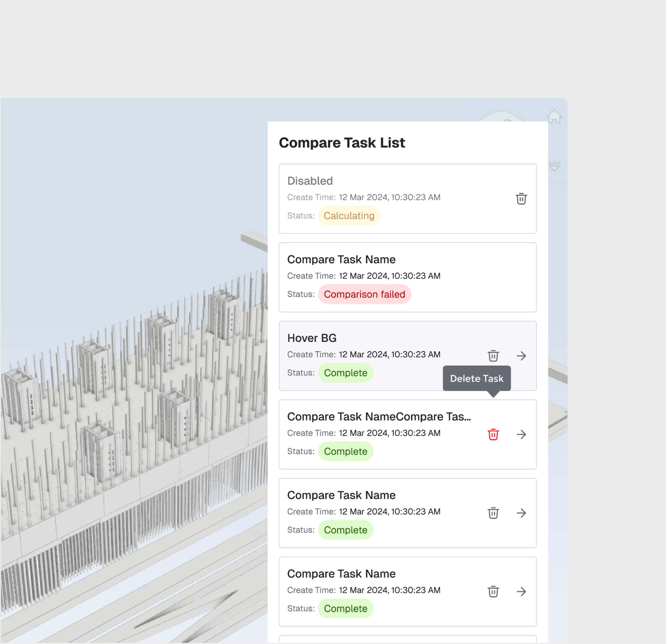Open the fifth task using its arrow

tap(522, 513)
